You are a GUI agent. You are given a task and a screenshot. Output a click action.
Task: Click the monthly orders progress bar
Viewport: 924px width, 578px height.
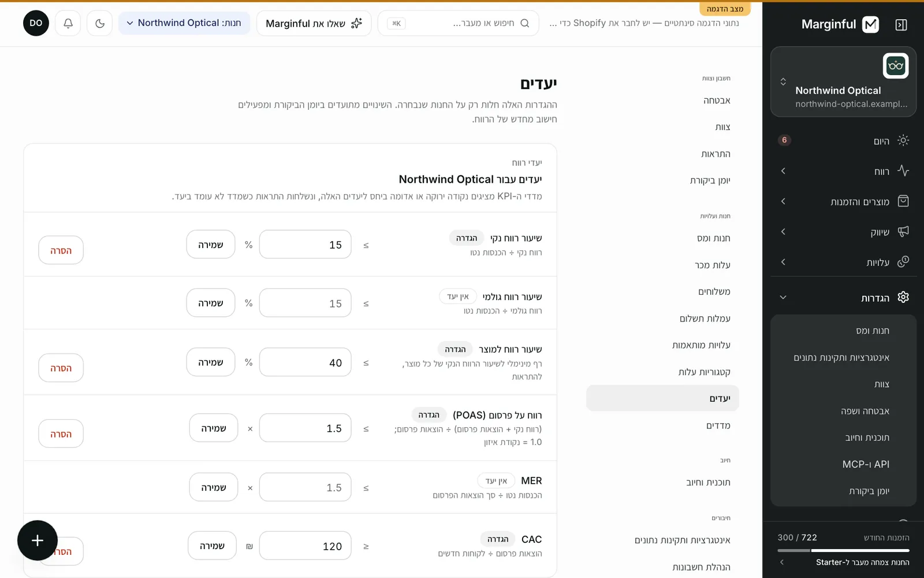tap(843, 550)
